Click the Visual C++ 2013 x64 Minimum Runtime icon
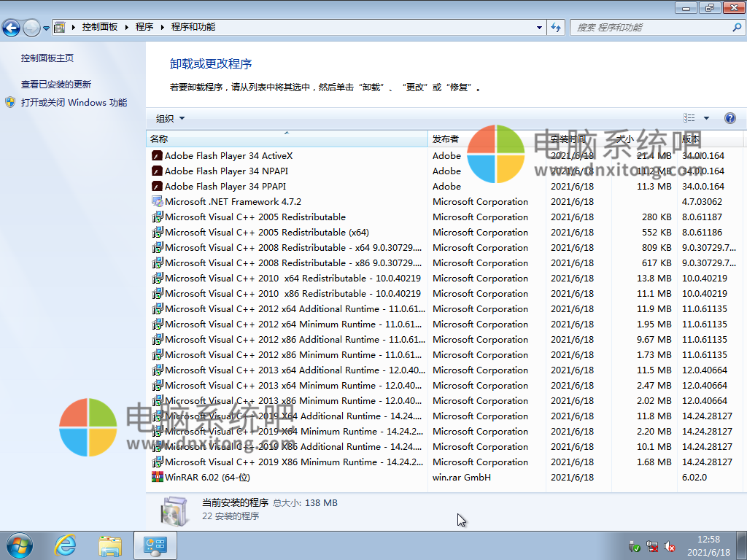747x560 pixels. tap(158, 385)
